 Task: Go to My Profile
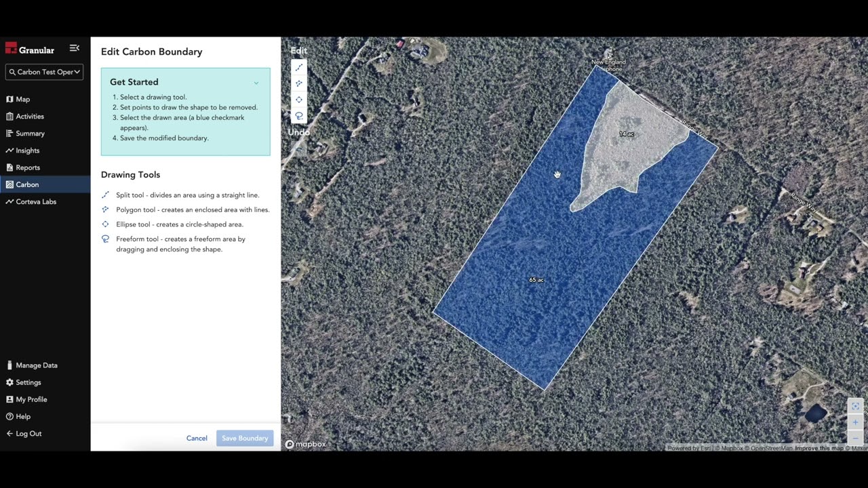pos(45,399)
